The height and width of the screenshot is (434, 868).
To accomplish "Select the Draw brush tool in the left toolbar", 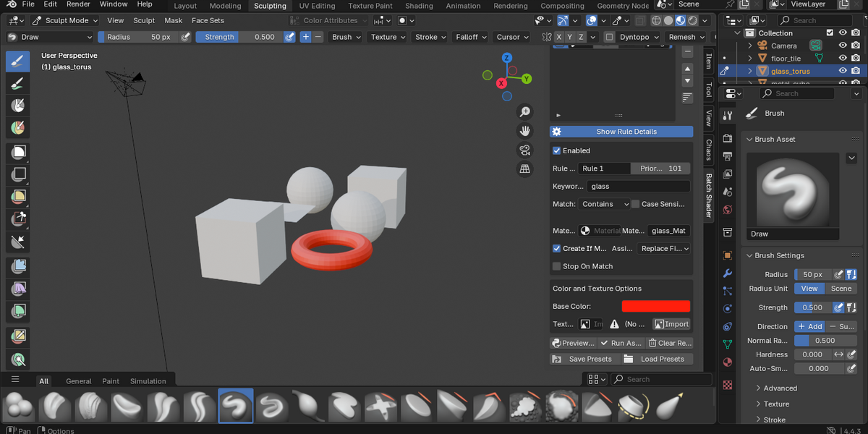I will [x=18, y=61].
